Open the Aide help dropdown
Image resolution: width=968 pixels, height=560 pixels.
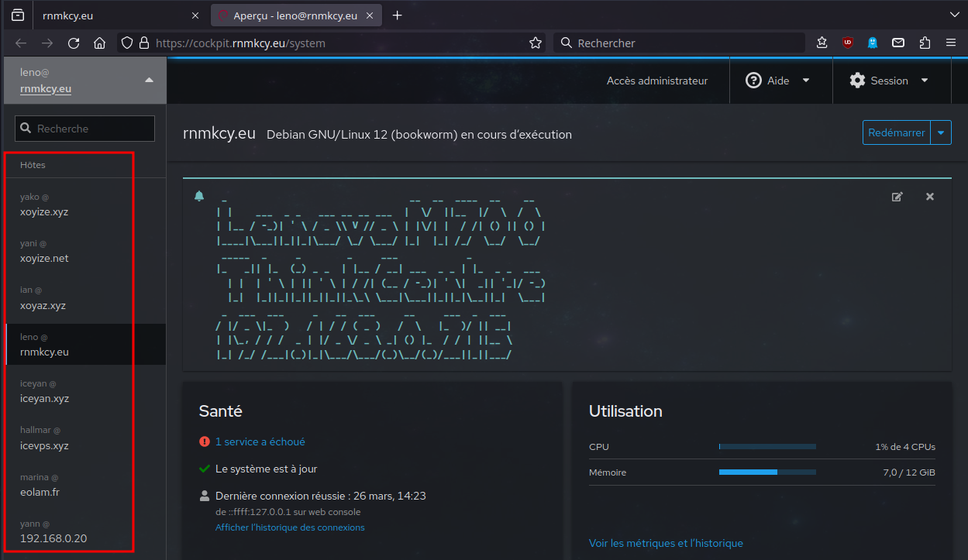(x=777, y=81)
